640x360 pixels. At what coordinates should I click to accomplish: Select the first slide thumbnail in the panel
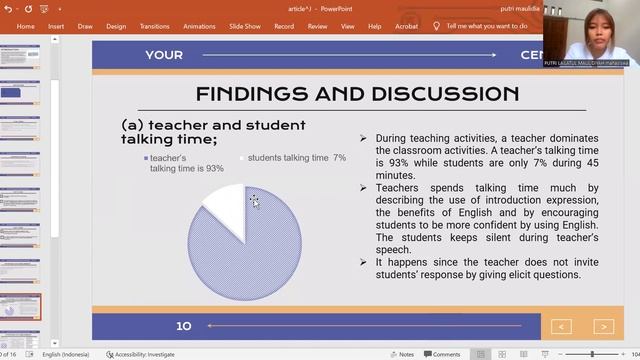(20, 57)
